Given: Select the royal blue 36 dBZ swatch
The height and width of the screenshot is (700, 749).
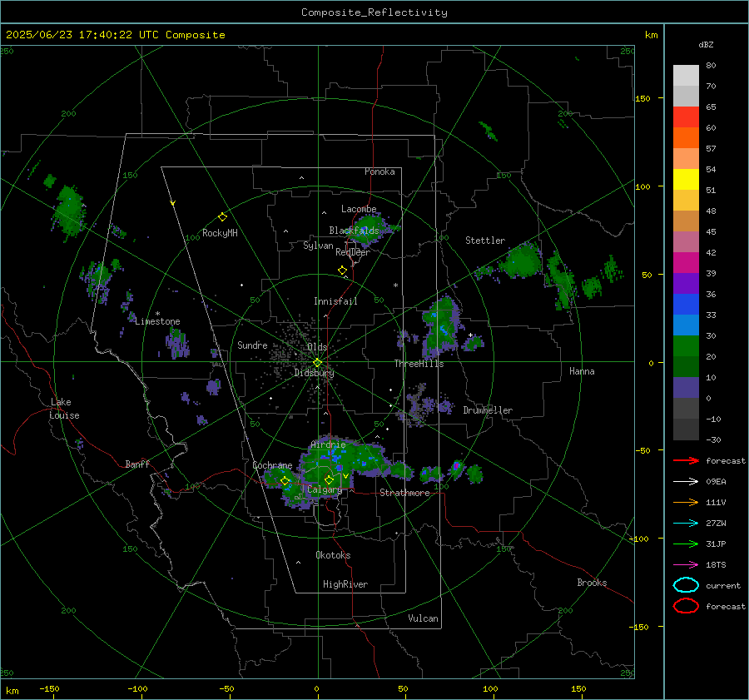Looking at the screenshot, I should click(x=686, y=304).
